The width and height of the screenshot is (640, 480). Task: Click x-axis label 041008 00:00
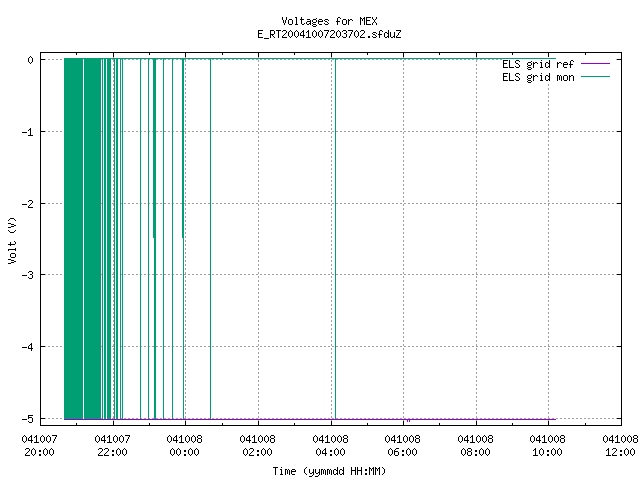pos(184,446)
